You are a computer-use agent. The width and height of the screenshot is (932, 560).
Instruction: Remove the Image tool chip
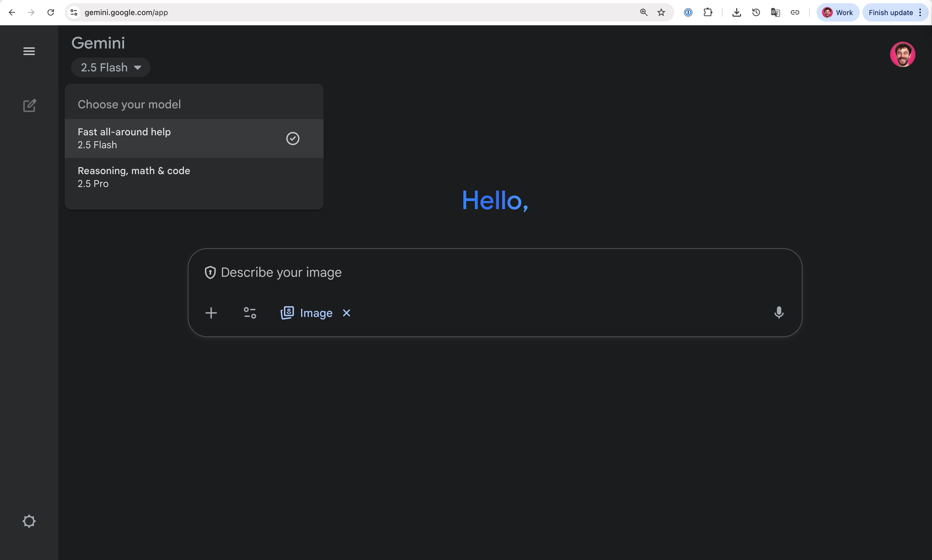click(x=346, y=313)
